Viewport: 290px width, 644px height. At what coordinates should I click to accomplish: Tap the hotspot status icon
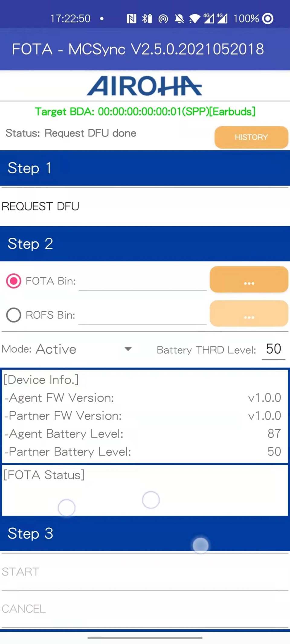coord(163,19)
